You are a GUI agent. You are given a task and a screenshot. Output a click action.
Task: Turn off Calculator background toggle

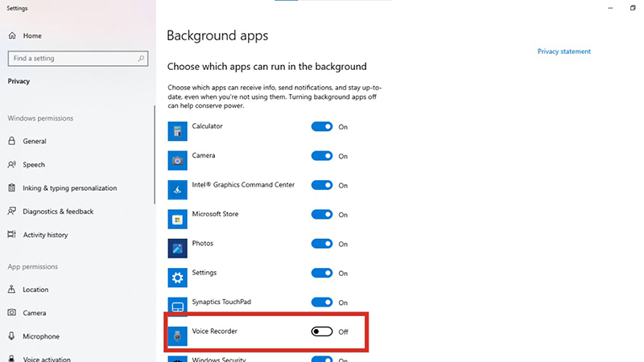[x=321, y=126]
